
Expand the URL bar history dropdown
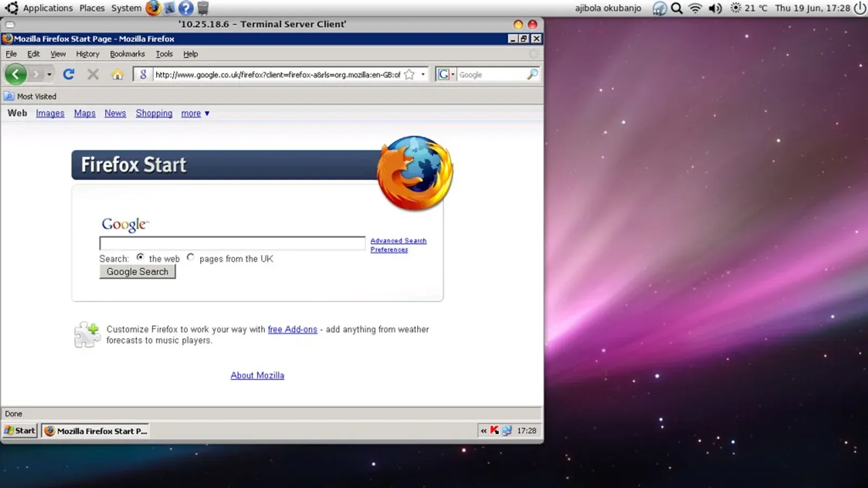[x=423, y=74]
